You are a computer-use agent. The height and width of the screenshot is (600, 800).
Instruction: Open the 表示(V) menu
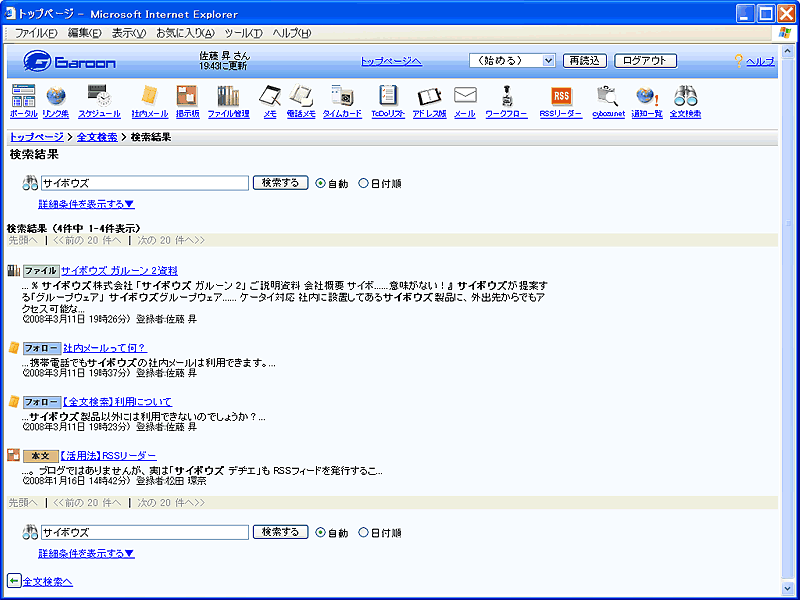coord(129,33)
